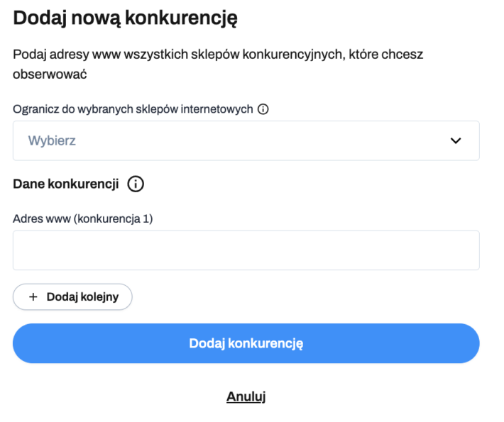Viewport: 504px width, 422px height.
Task: Click the info icon beside "Ogranicz do wybranych sklepów internetowych"
Action: tap(263, 109)
